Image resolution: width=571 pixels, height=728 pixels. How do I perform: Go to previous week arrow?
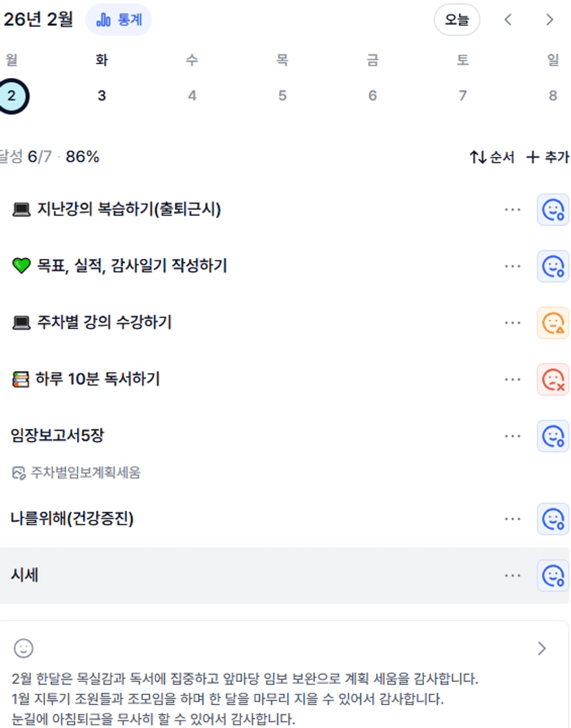(x=508, y=19)
